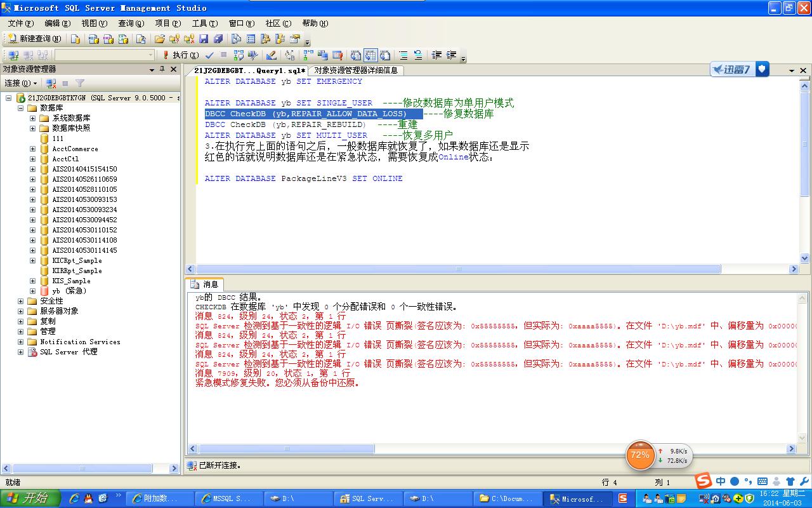Click the Design Query in Editor icon
812x508 pixels.
272,55
